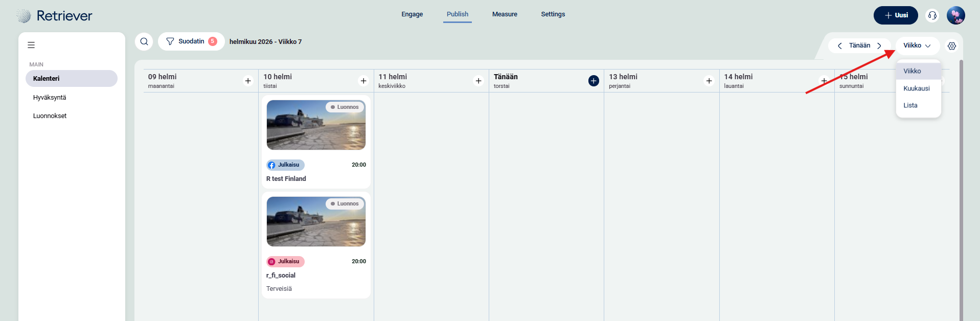Image resolution: width=980 pixels, height=321 pixels.
Task: Select Lista view option
Action: tap(919, 105)
